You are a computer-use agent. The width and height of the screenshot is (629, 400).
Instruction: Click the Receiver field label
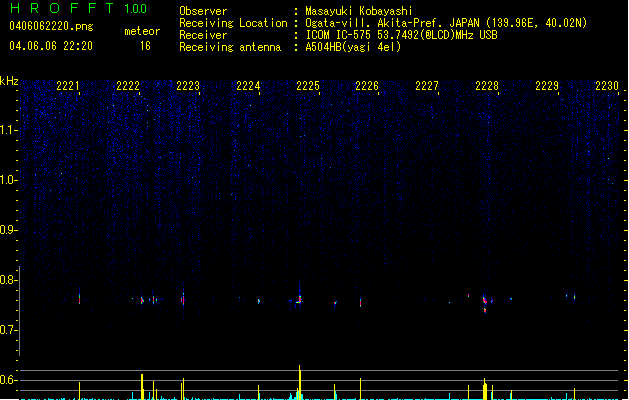203,35
